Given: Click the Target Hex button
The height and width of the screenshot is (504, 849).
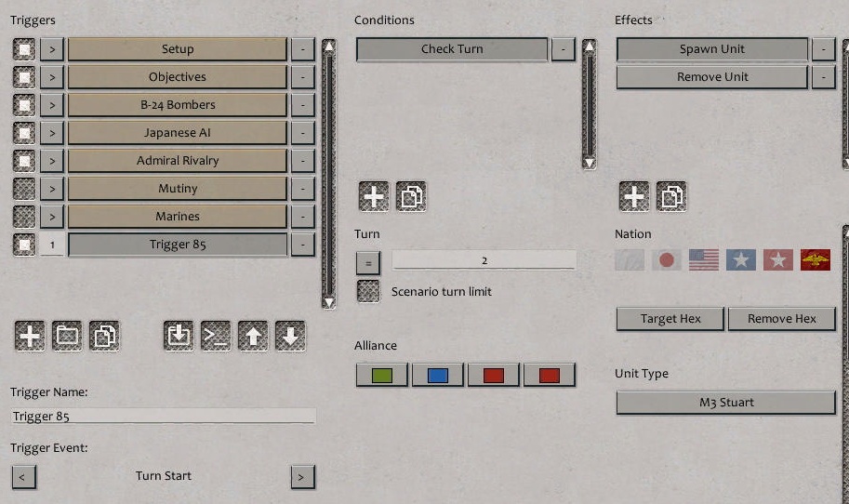Looking at the screenshot, I should (670, 319).
